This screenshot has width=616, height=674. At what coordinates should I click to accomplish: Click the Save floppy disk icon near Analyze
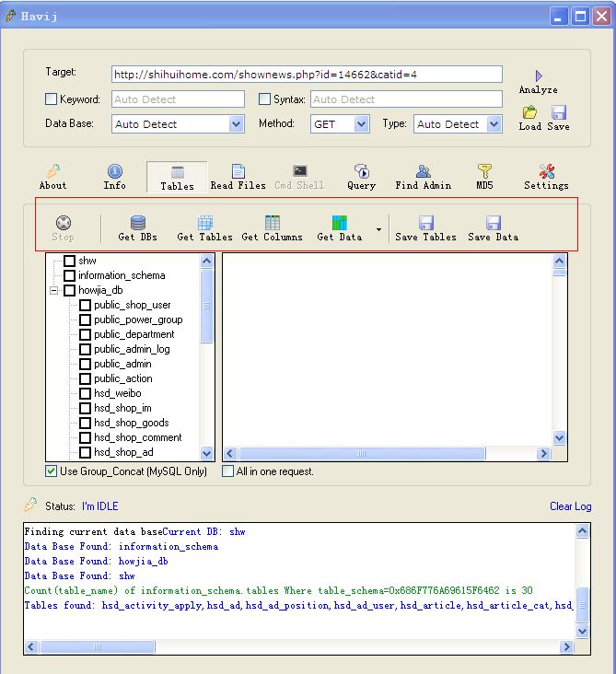(x=558, y=112)
